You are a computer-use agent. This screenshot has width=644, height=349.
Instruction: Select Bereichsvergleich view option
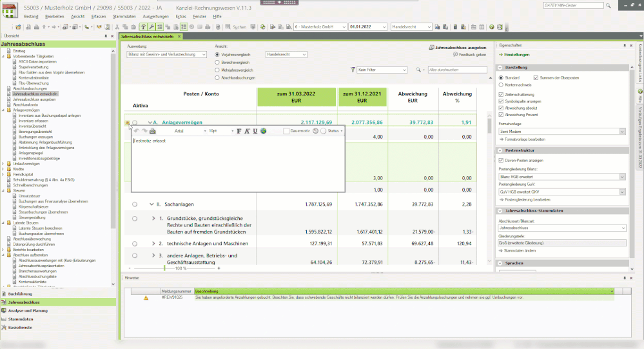(217, 63)
